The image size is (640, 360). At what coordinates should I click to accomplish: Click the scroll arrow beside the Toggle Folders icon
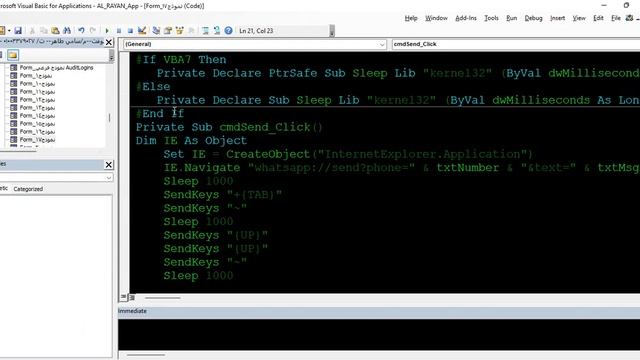pos(111,55)
